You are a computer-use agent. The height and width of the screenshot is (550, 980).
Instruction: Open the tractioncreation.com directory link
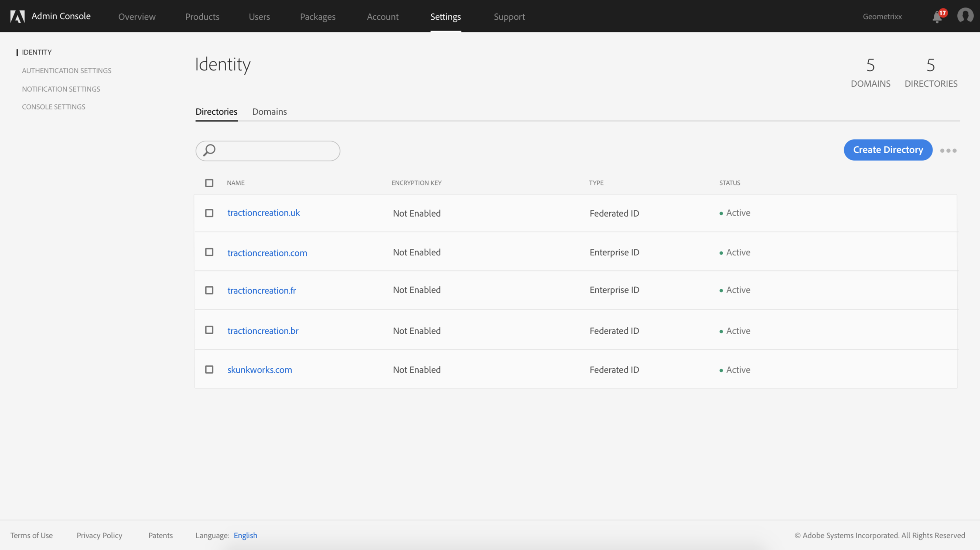[267, 253]
